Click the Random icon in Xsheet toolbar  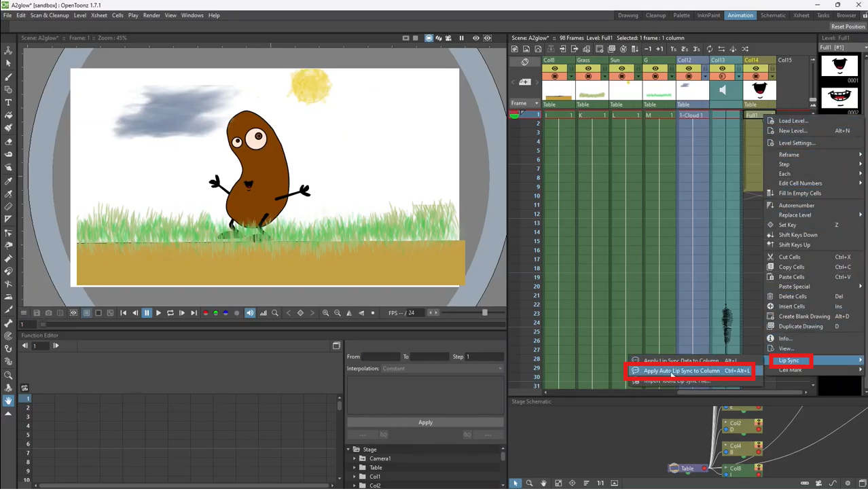[745, 49]
